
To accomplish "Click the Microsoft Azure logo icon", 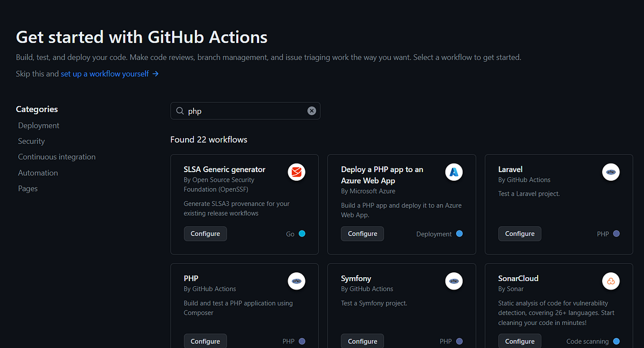I will tap(453, 172).
